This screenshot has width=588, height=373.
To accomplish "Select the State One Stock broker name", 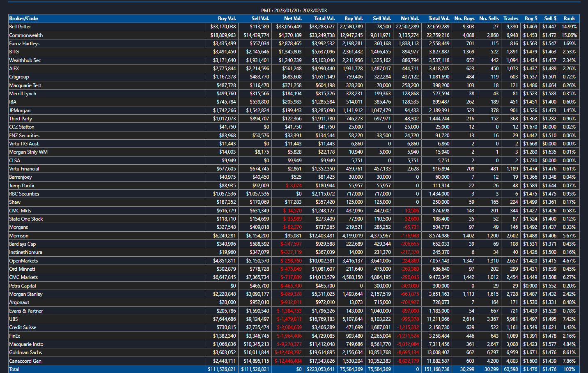I will click(x=26, y=219).
